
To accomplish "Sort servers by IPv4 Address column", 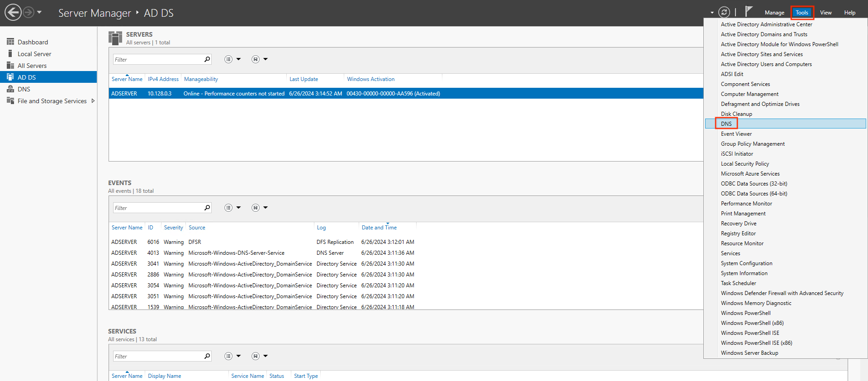I will [x=163, y=79].
